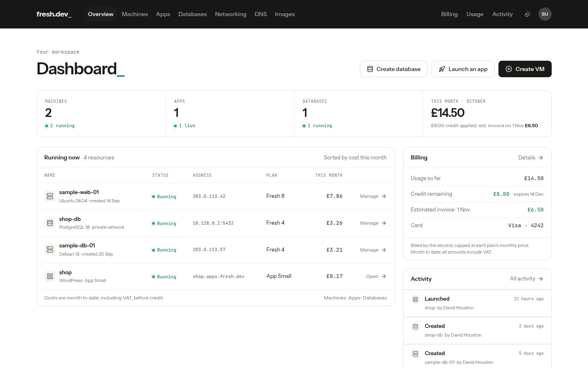Switch to the Overview tab
This screenshot has height=368, width=588.
pyautogui.click(x=101, y=14)
